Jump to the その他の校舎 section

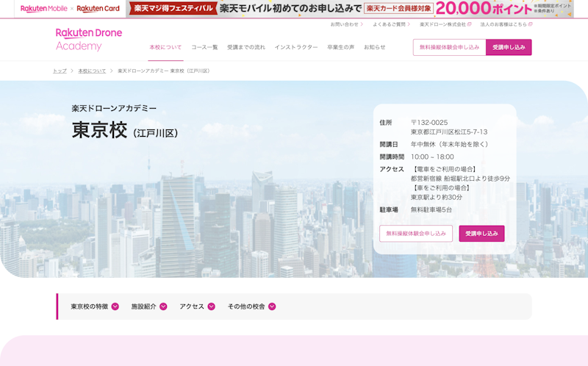pos(246,306)
